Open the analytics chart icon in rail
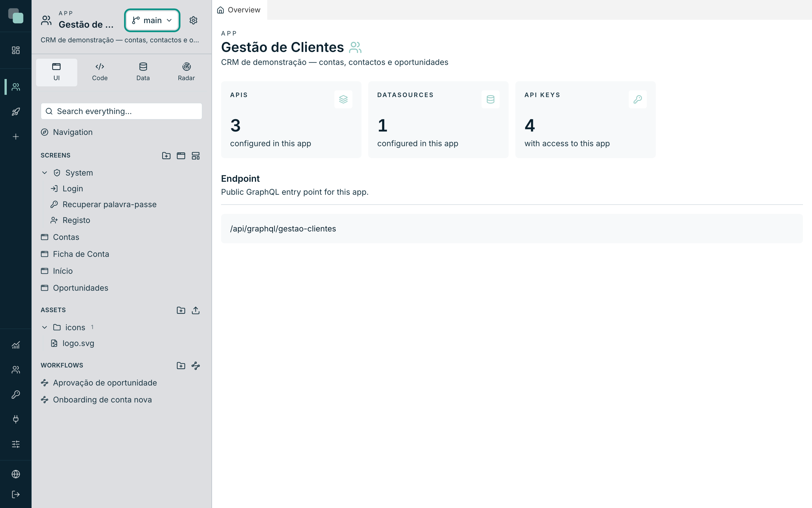The image size is (812, 508). pyautogui.click(x=16, y=345)
